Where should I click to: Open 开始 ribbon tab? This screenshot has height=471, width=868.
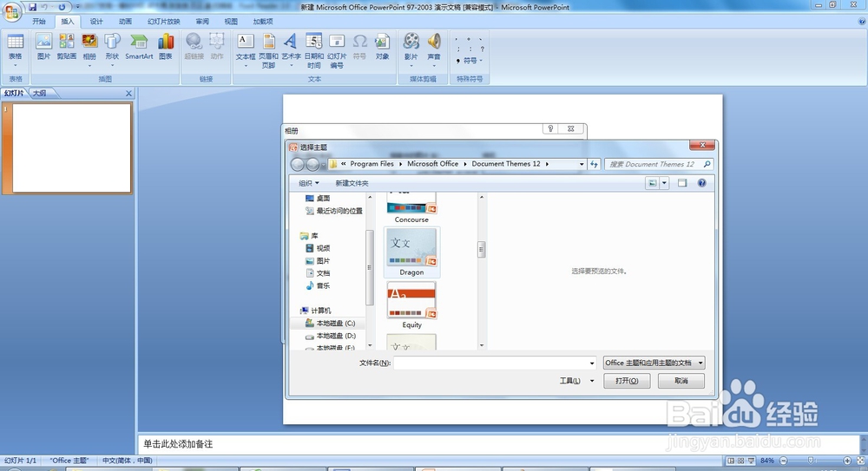(39, 22)
